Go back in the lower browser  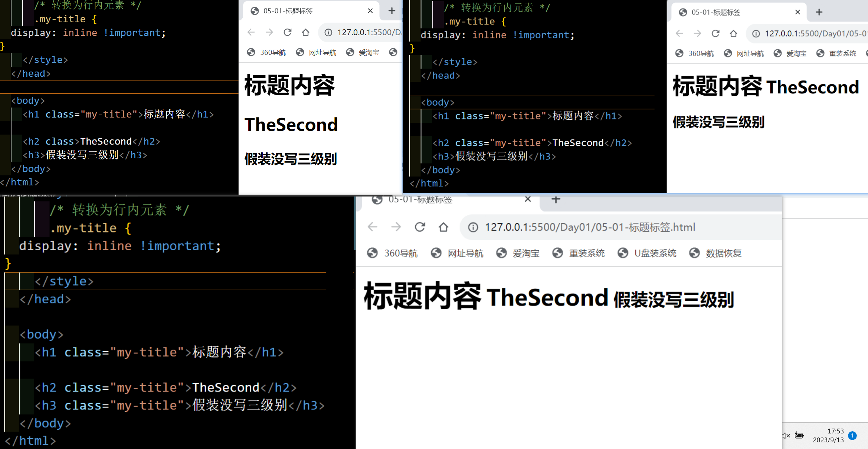373,227
